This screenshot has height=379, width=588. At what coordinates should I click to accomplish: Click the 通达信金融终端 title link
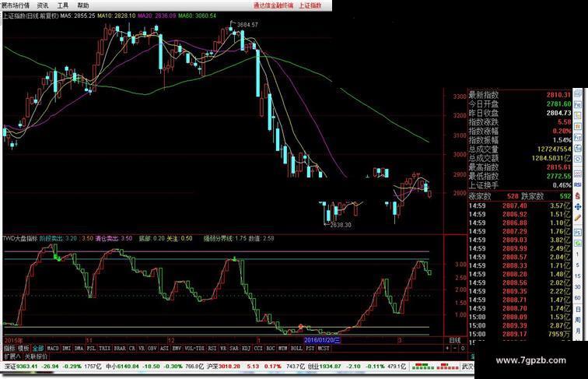(273, 5)
